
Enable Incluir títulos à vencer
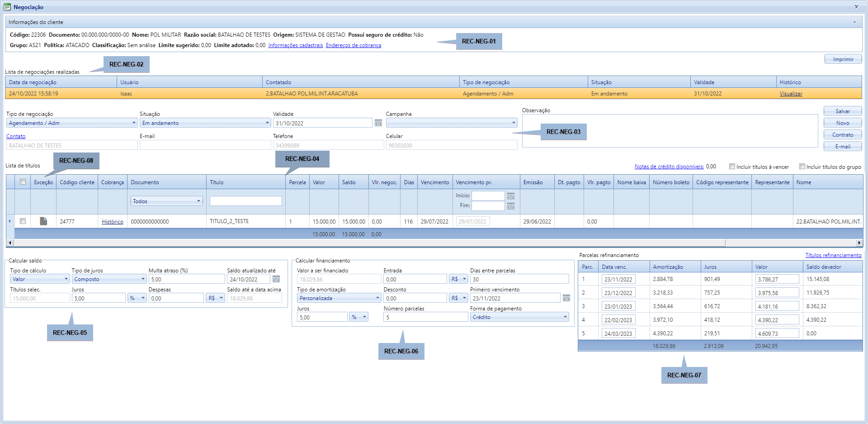pyautogui.click(x=732, y=167)
